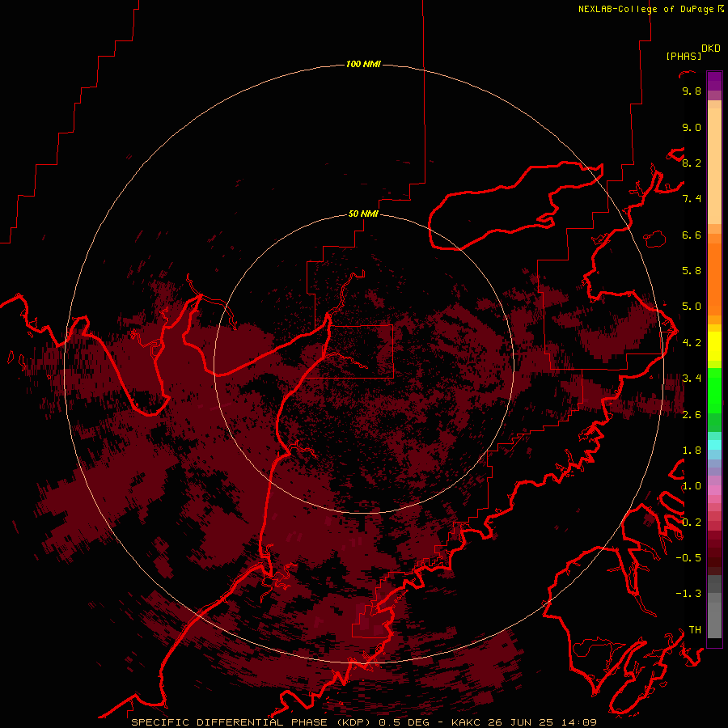
Task: Click the [PHAS] legend heading
Action: pos(684,57)
